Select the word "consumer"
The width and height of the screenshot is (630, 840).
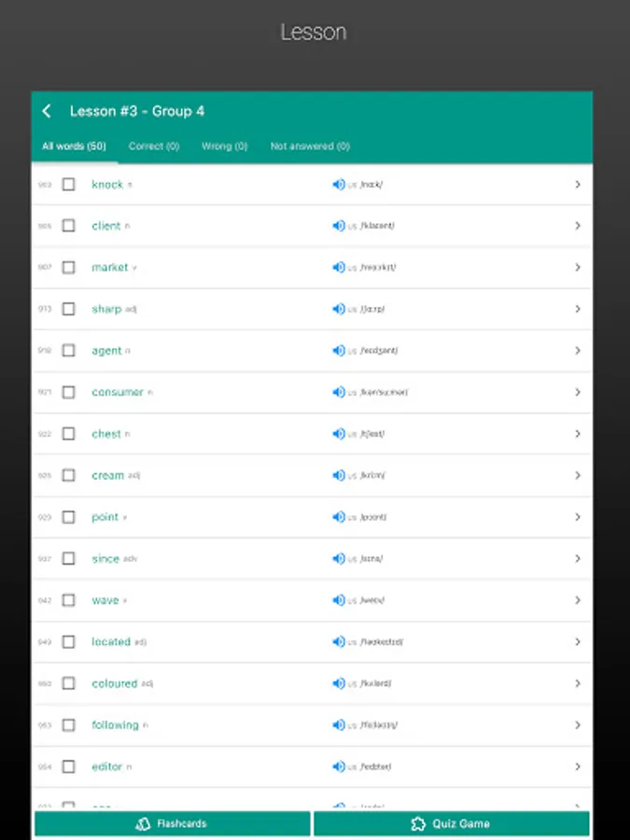118,393
